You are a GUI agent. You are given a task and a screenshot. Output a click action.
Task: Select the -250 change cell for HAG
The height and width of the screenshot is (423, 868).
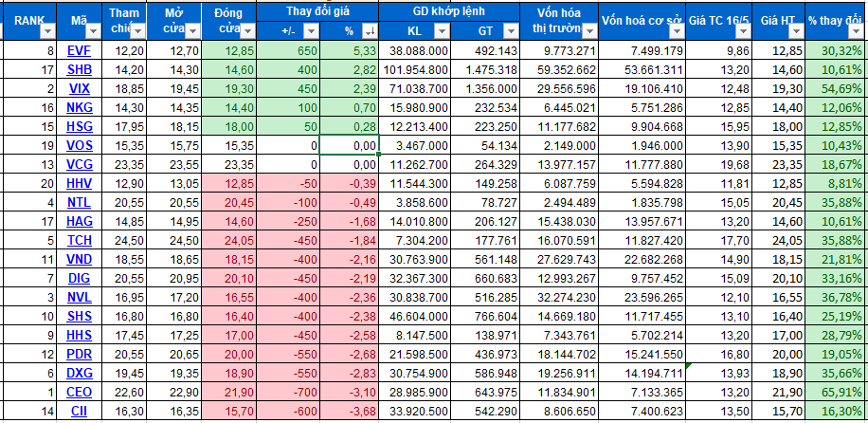pos(288,221)
